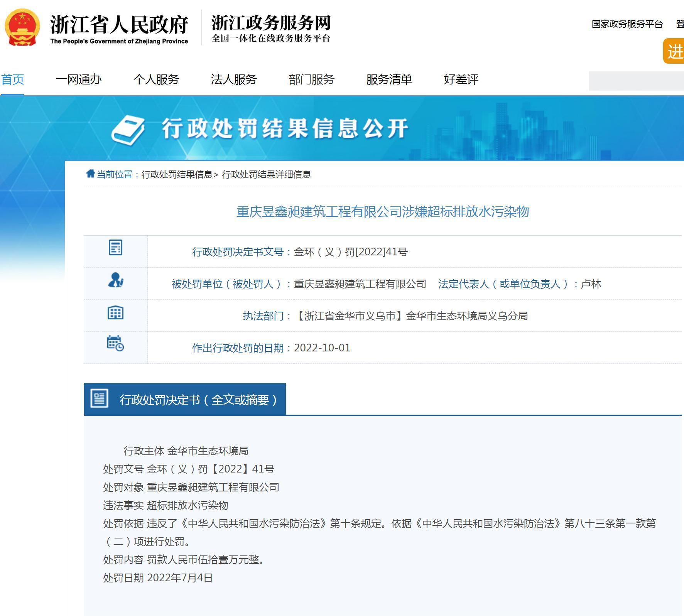684x616 pixels.
Task: Click the 行政处罚结果信息 breadcrumb link
Action: [177, 174]
